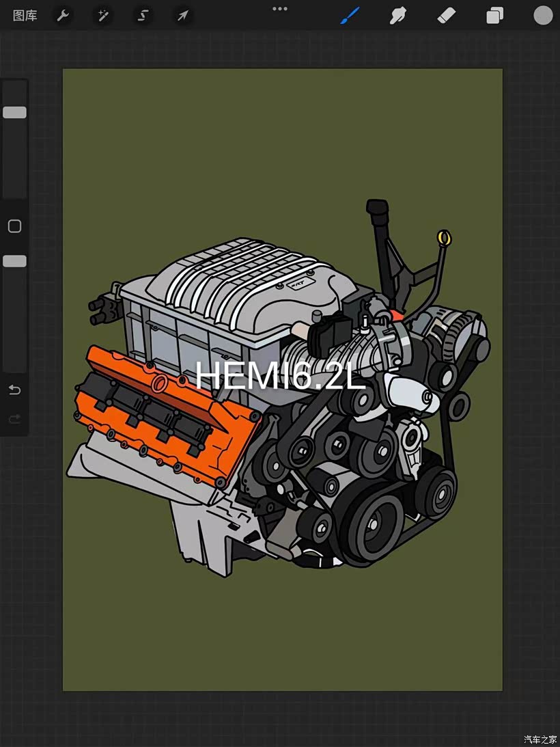The height and width of the screenshot is (747, 560).
Task: Select the Smudge tool
Action: click(397, 16)
